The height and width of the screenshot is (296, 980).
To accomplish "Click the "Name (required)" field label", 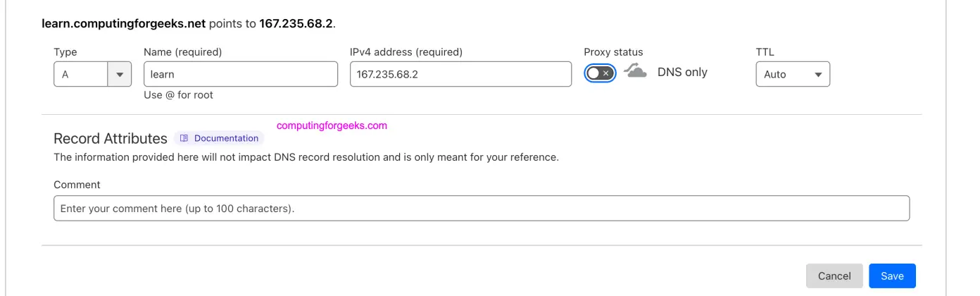I will [182, 52].
